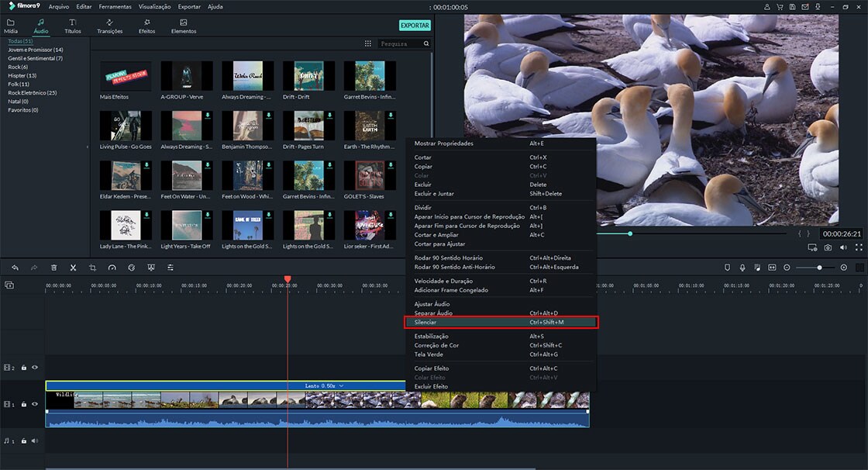Open the color correction palette tool
868x470 pixels.
[131, 268]
